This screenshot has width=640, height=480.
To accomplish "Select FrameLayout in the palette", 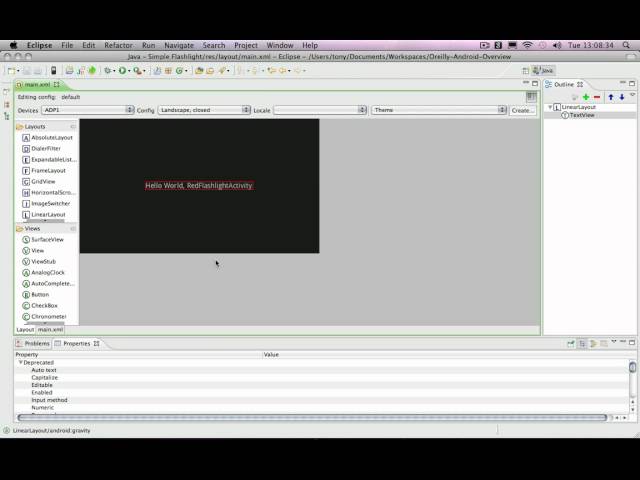I will tap(44, 171).
